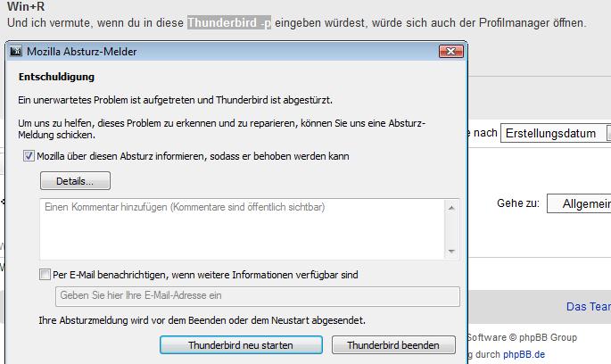
Task: Close the Mozilla Absturz-Melder dialog
Action: coord(450,51)
